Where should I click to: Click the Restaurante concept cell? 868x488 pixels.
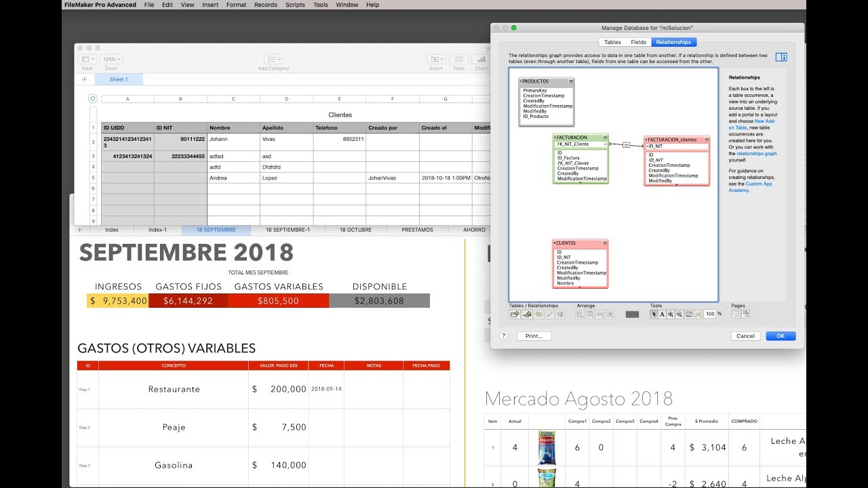(174, 389)
